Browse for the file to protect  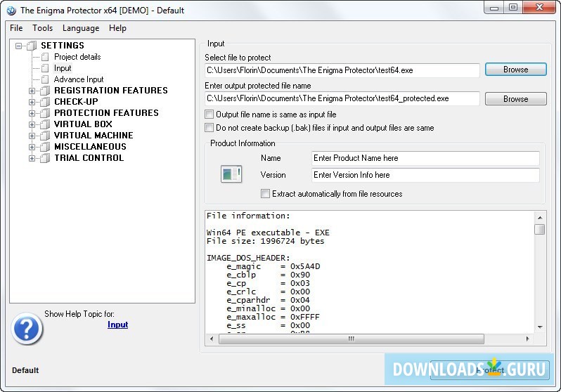515,70
